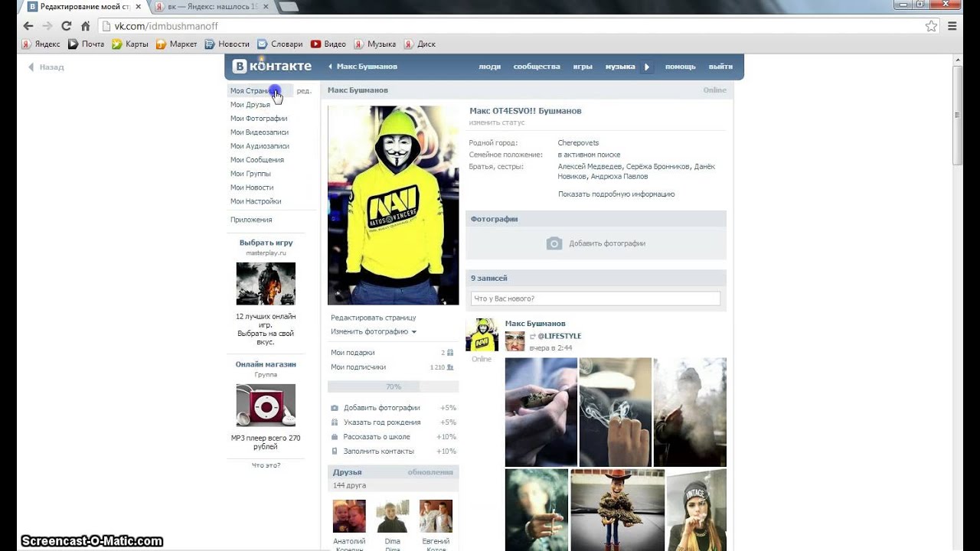Viewport: 980px width, 551px height.
Task: Open the yellow hoodie profile photo
Action: tap(394, 205)
